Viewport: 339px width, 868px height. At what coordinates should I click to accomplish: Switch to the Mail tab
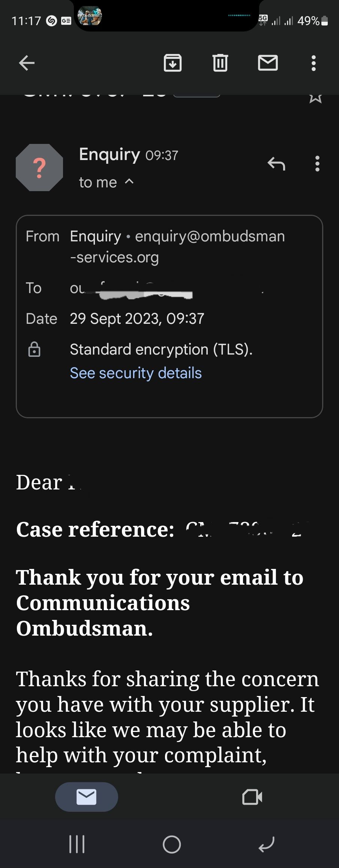(x=87, y=797)
